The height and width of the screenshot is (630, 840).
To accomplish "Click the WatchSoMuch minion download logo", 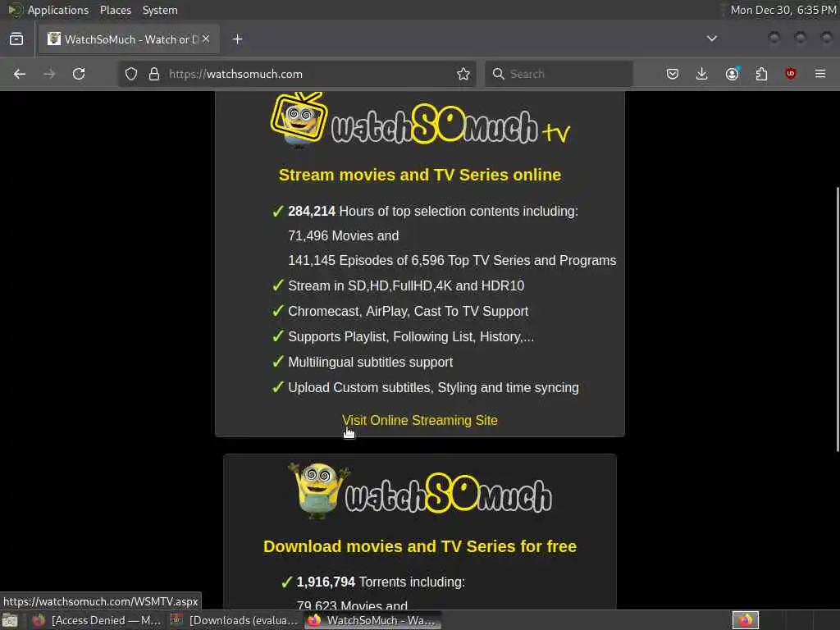I will click(420, 491).
